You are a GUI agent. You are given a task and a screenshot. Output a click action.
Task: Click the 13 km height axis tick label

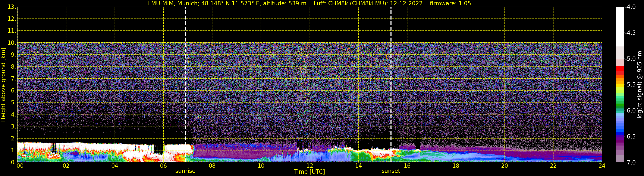(12, 7)
